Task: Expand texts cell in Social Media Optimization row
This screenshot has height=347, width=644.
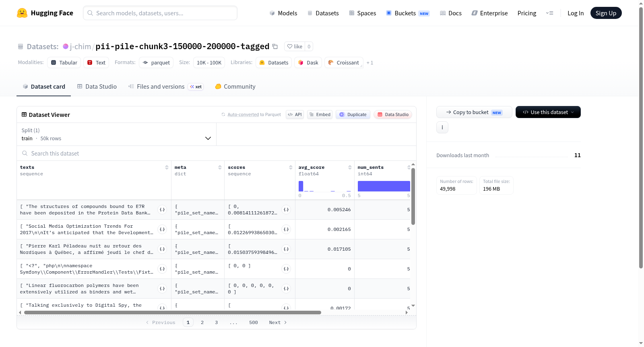Action: coord(162,229)
